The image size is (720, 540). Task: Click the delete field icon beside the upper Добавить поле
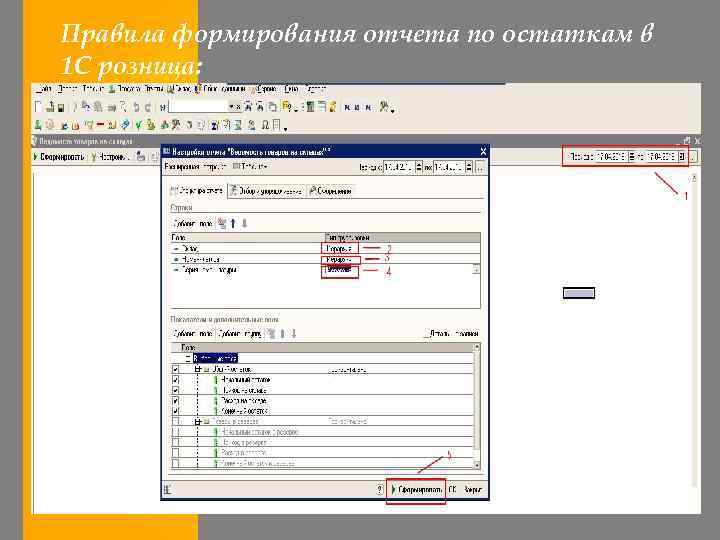[222, 224]
